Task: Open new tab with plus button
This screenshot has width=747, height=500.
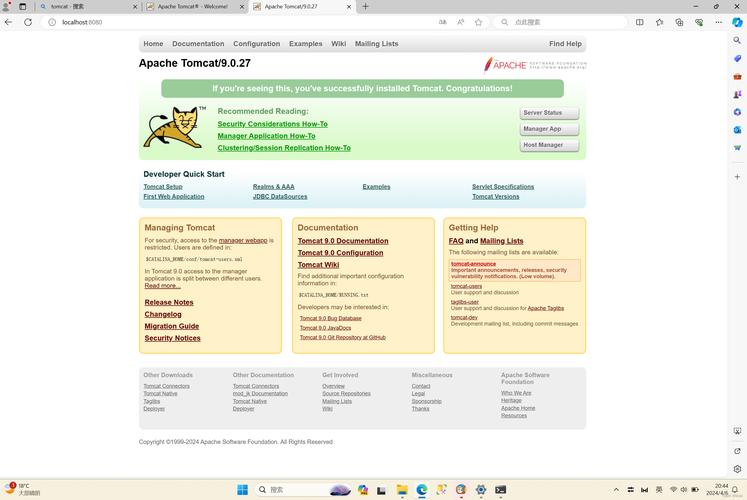Action: coord(365,7)
